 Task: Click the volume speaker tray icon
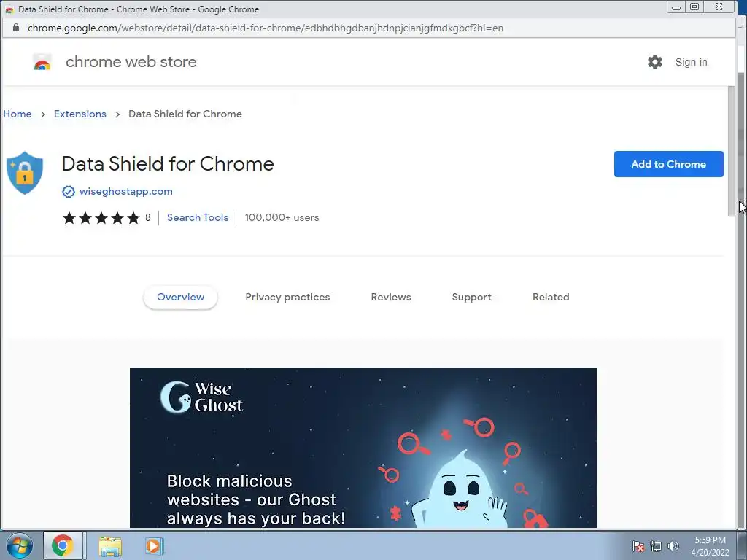[x=673, y=546]
